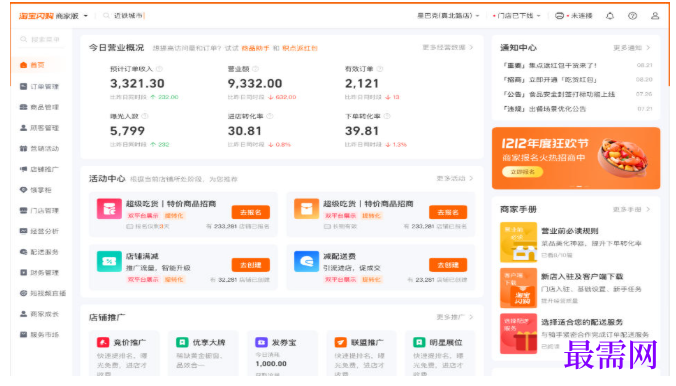Open the 营业前必读规则 handbook thumbnail
Viewport: 676px width, 386px height.
coord(518,242)
